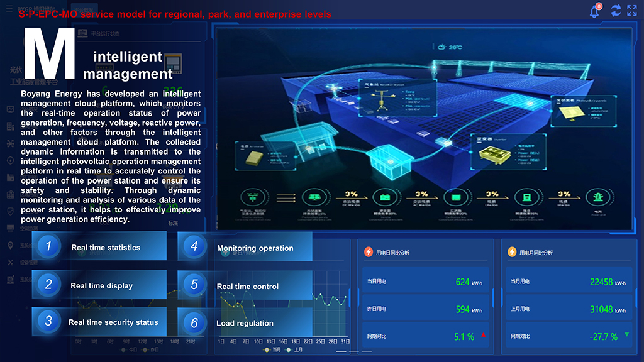Enter fullscreen using the expand arrows icon
The height and width of the screenshot is (362, 644).
632,11
